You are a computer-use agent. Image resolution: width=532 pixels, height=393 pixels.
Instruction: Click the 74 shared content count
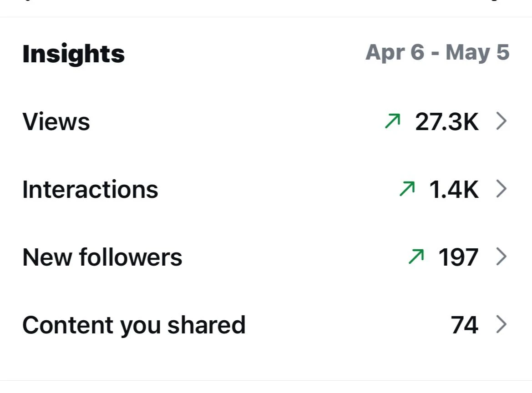click(465, 325)
